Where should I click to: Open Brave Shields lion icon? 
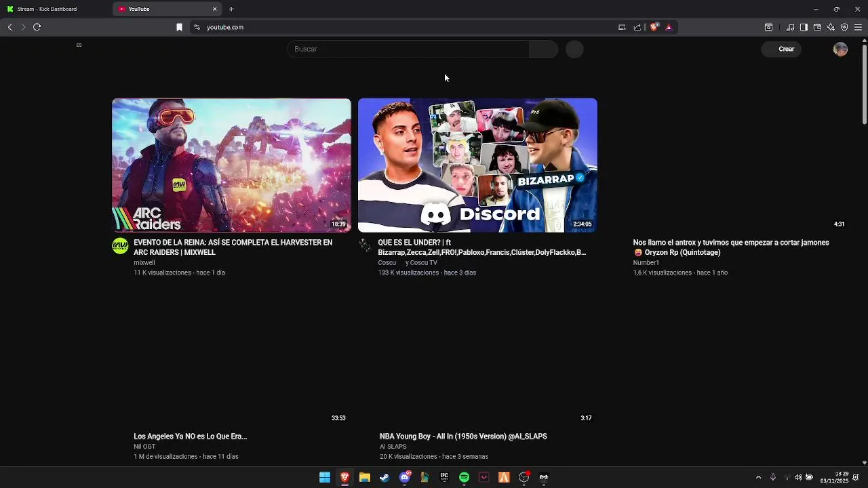(654, 27)
